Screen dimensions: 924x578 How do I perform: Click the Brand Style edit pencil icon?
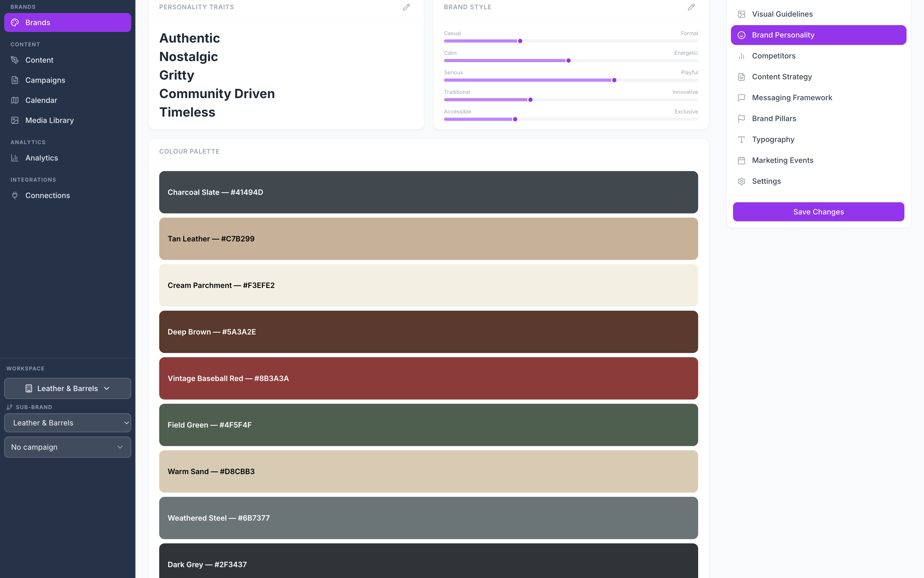tap(691, 7)
